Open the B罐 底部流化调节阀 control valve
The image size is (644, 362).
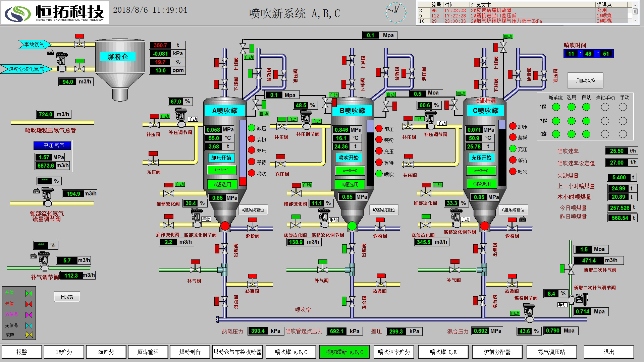coord(324,219)
